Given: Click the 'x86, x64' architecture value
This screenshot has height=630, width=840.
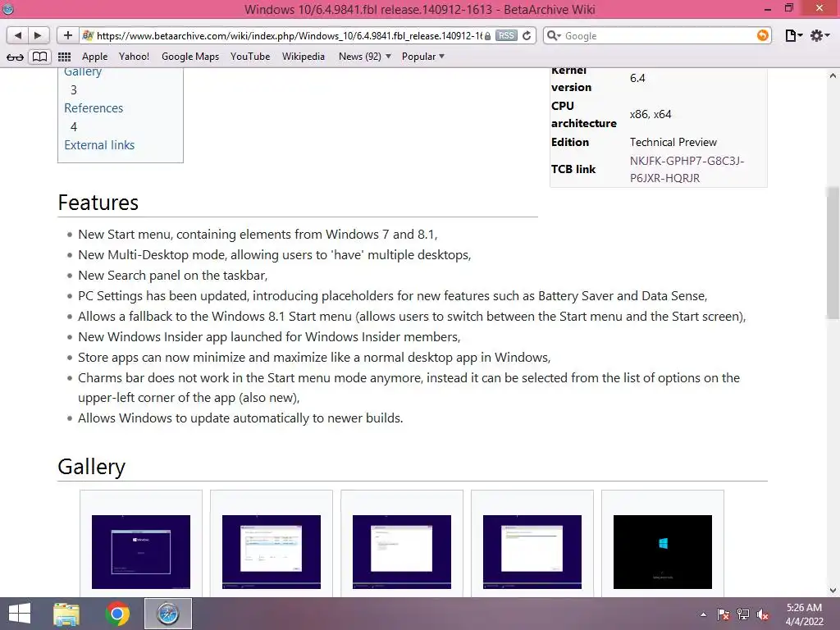Looking at the screenshot, I should (651, 114).
